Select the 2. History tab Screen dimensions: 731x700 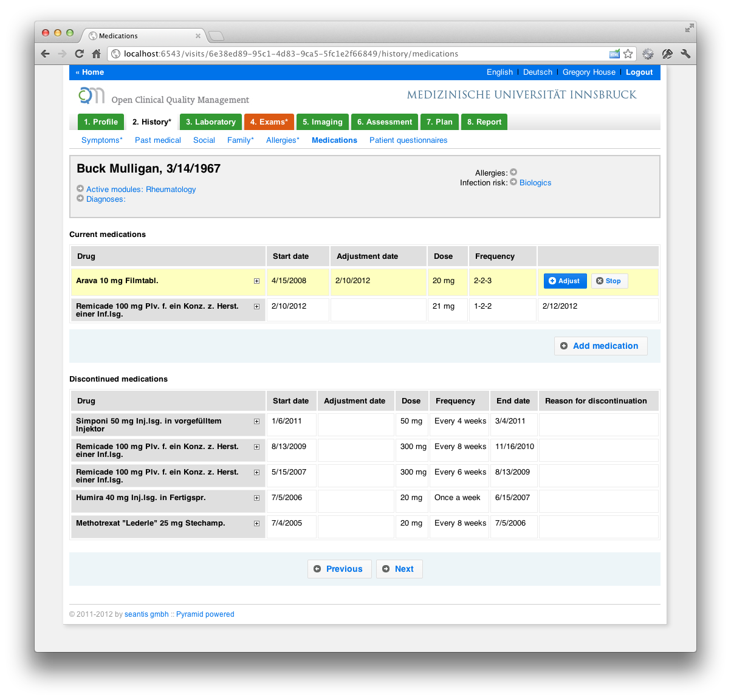(152, 122)
